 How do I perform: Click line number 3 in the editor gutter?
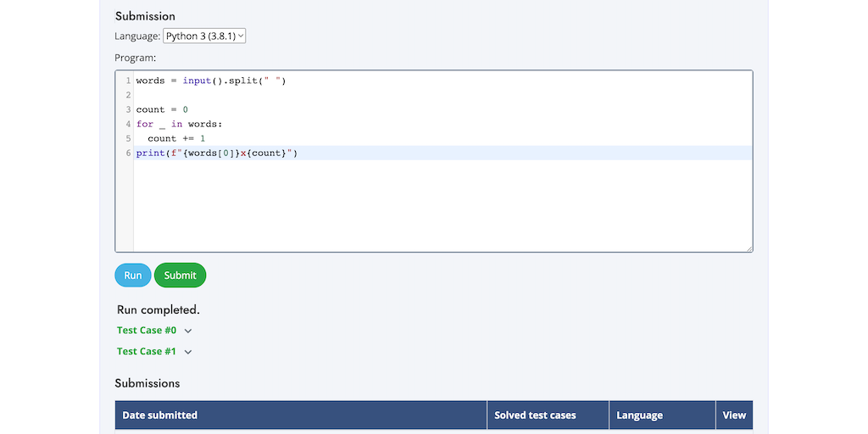(x=128, y=109)
